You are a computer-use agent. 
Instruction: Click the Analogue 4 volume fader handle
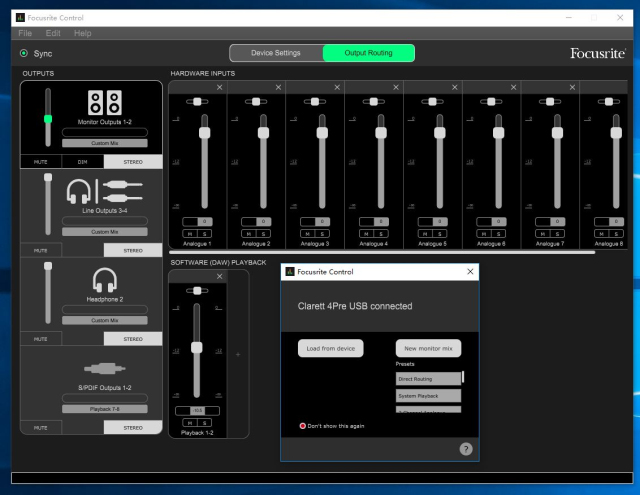(x=380, y=132)
